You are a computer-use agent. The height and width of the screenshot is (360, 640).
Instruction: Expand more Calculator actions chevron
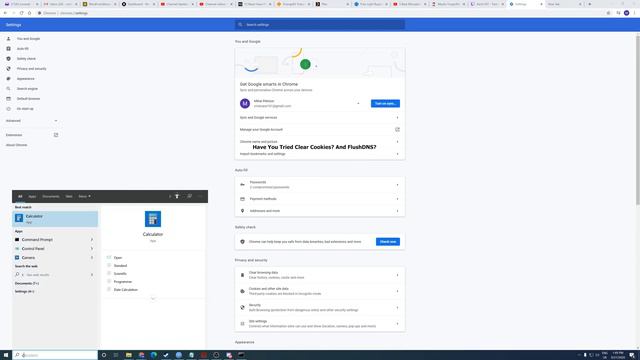(x=153, y=298)
